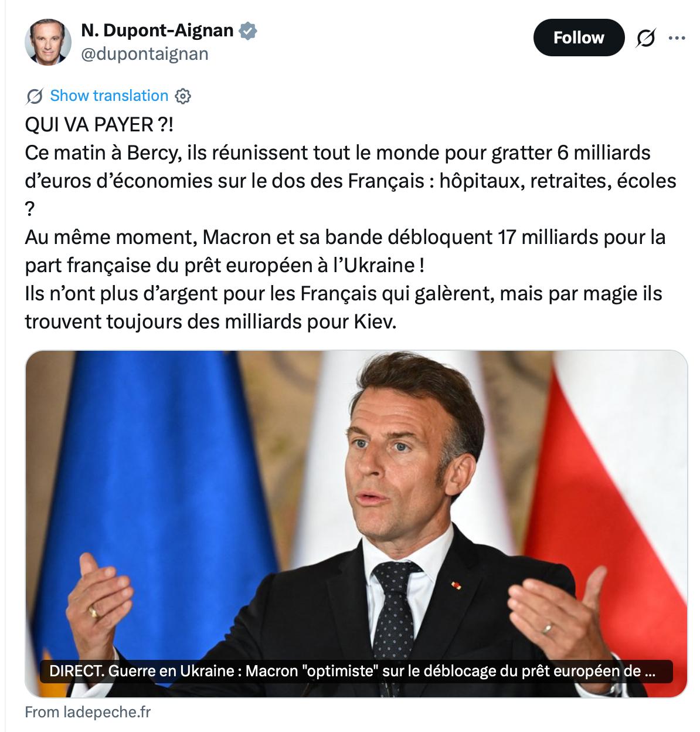Open the From ladepeche.fr source link
The width and height of the screenshot is (700, 732).
point(87,712)
